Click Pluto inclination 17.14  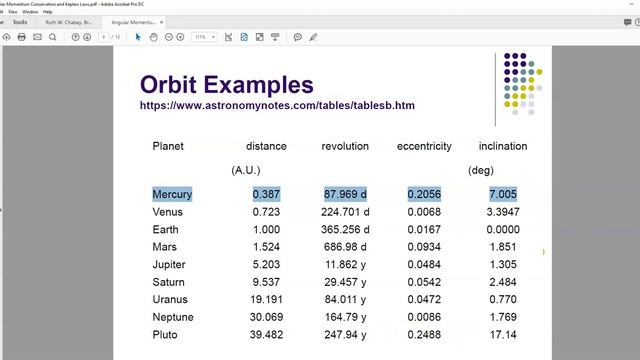coord(503,335)
